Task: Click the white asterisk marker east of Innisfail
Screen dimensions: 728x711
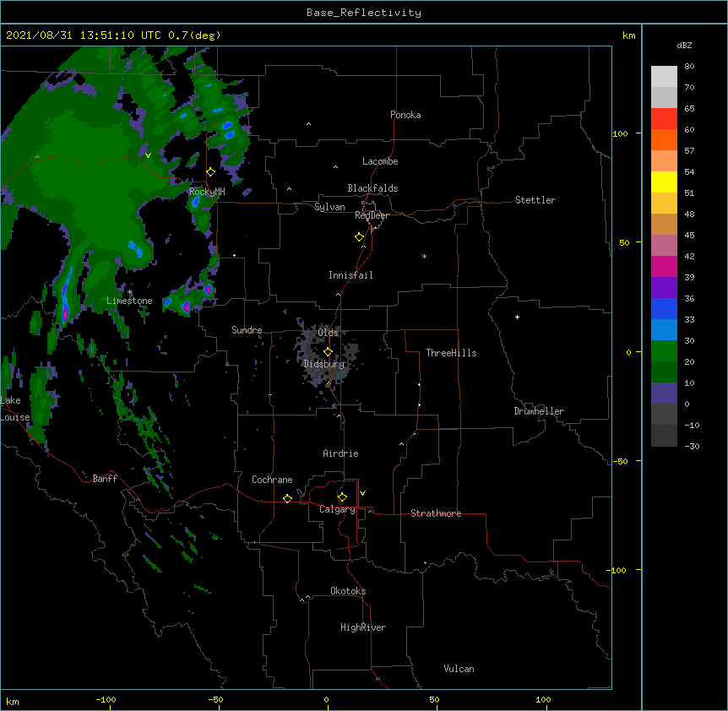Action: pyautogui.click(x=424, y=257)
